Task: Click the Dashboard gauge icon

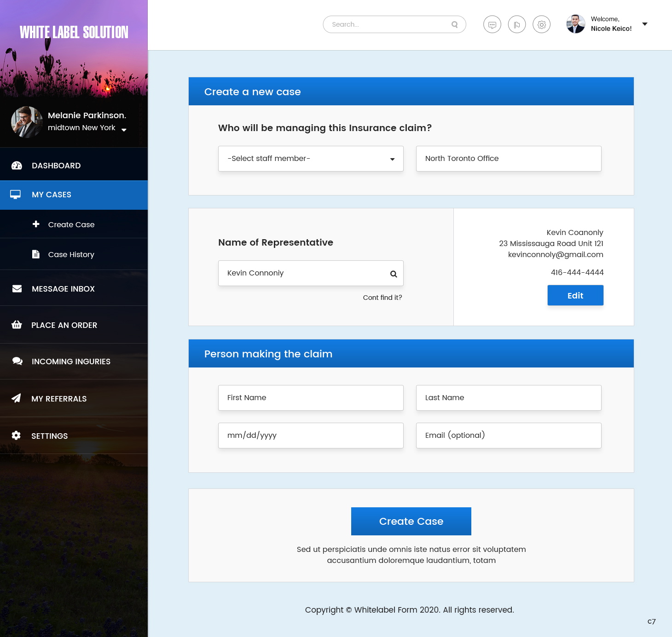Action: click(17, 166)
